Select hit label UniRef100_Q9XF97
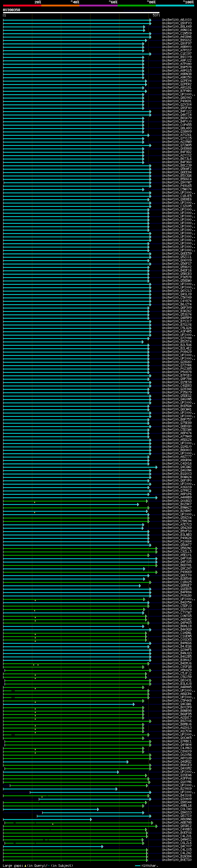Image resolution: width=197 pixels, height=868 pixels. coord(177,43)
